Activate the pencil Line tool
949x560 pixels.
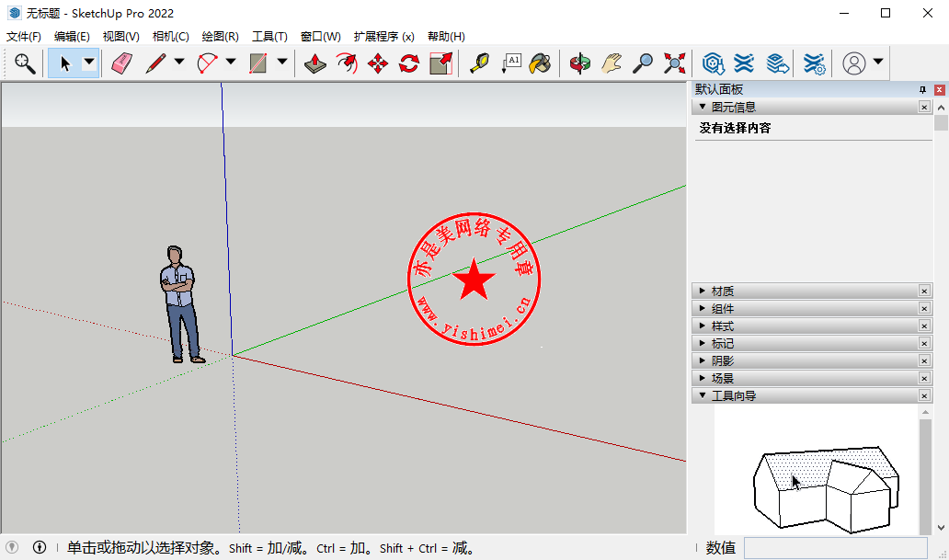pyautogui.click(x=156, y=63)
